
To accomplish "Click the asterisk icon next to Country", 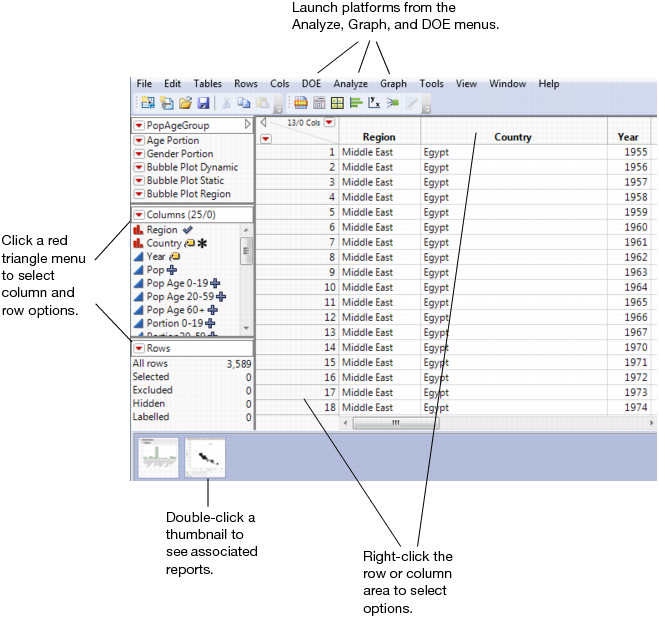I will (x=202, y=243).
